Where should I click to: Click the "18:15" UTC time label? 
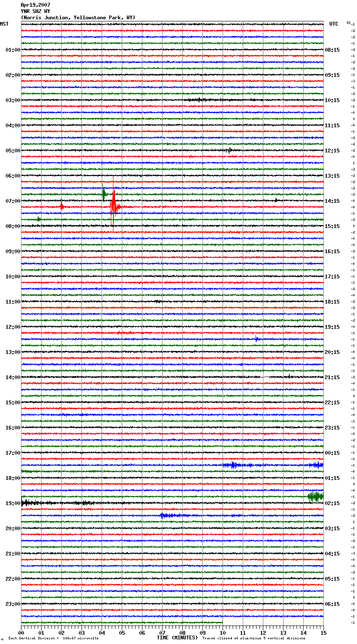(x=332, y=302)
